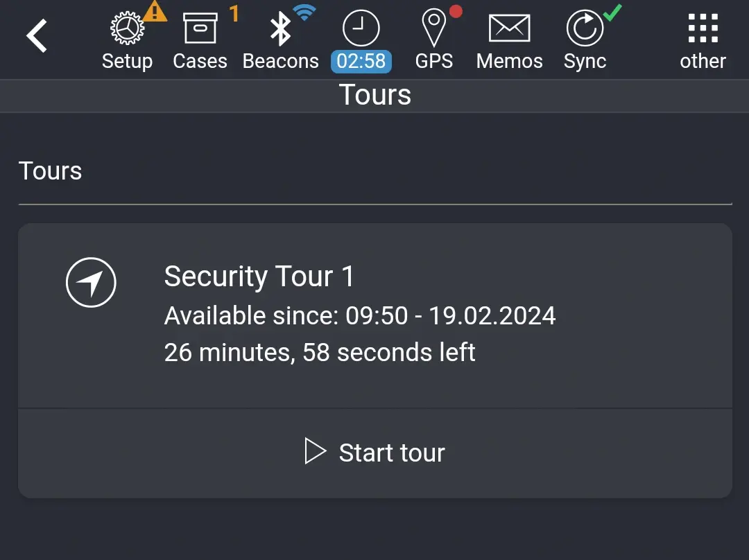The height and width of the screenshot is (560, 749).
Task: Tap the back arrow to go back
Action: tap(37, 35)
